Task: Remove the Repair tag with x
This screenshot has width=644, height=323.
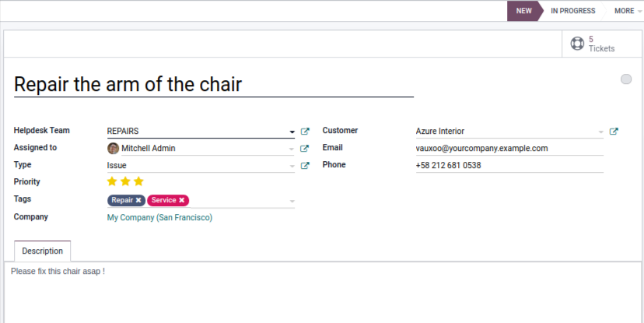Action: [138, 200]
